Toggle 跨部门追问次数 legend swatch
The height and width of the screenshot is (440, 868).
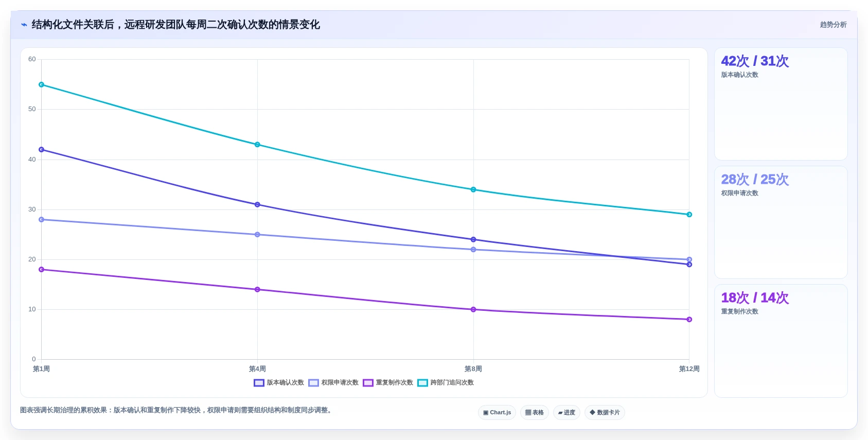[422, 383]
